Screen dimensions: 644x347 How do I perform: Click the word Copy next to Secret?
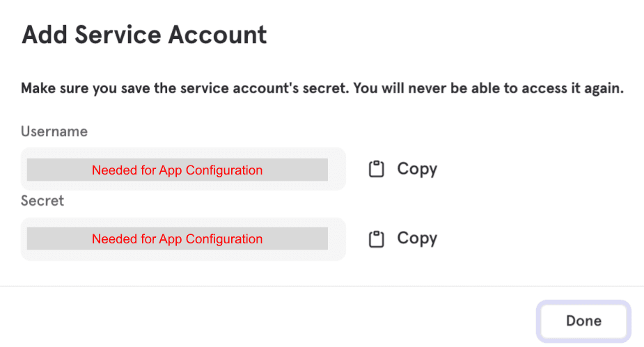(417, 239)
